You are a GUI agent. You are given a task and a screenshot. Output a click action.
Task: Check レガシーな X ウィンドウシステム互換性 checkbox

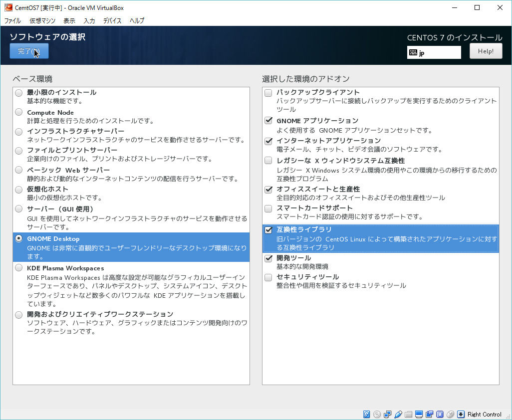pos(268,160)
